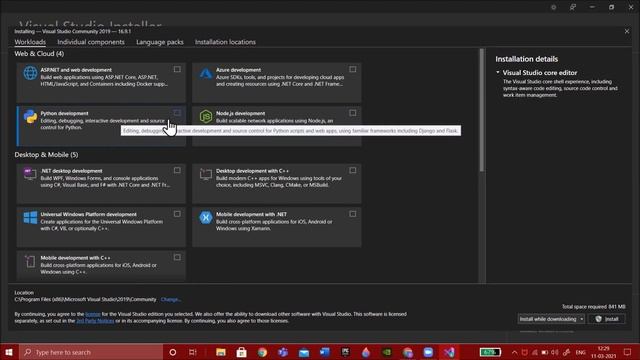Select Web & Cloud (4) heading
The height and width of the screenshot is (360, 640).
[x=39, y=53]
